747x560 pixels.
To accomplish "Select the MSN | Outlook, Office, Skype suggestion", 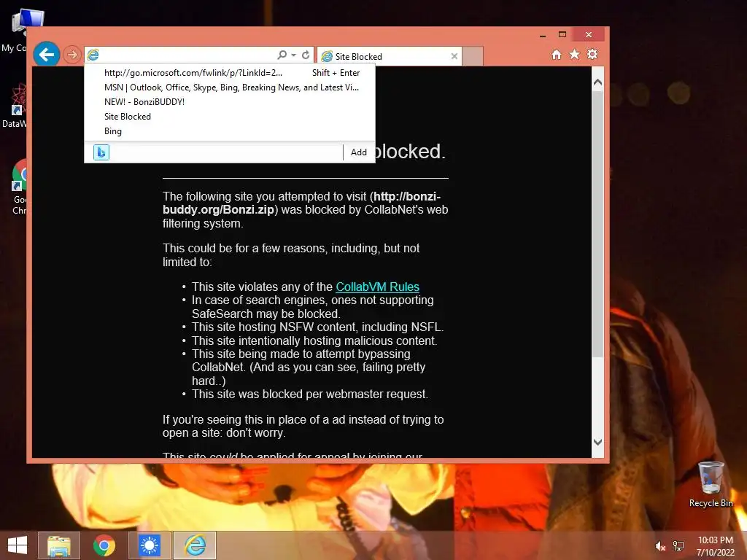I will 230,87.
